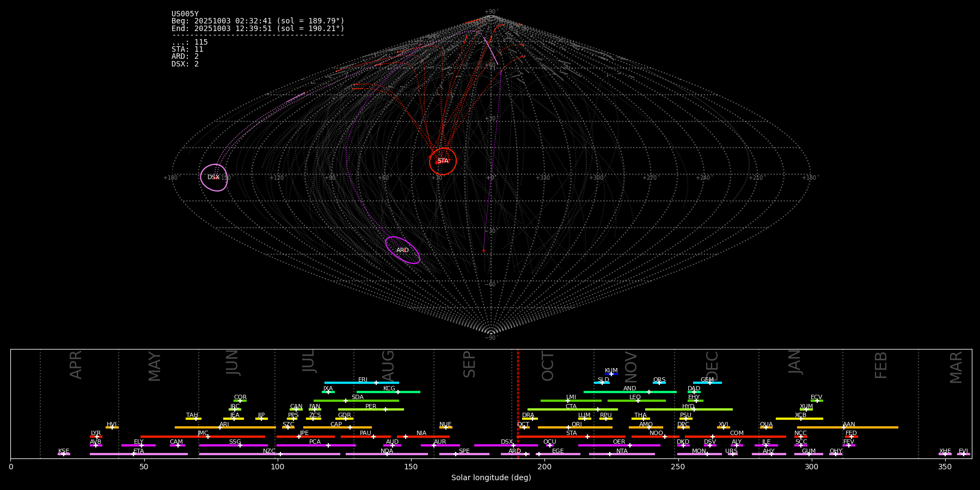Click the red cross marker near −30° latitude
This screenshot has height=490, width=980.
(x=483, y=251)
